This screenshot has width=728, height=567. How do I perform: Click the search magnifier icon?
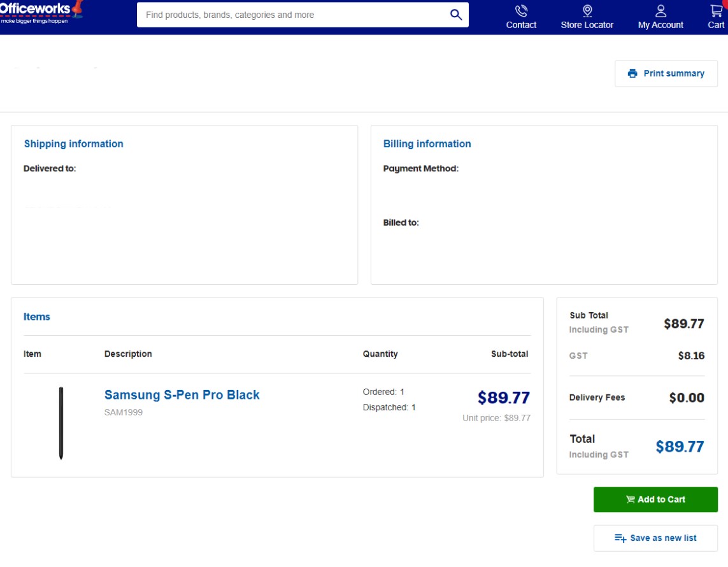[456, 15]
